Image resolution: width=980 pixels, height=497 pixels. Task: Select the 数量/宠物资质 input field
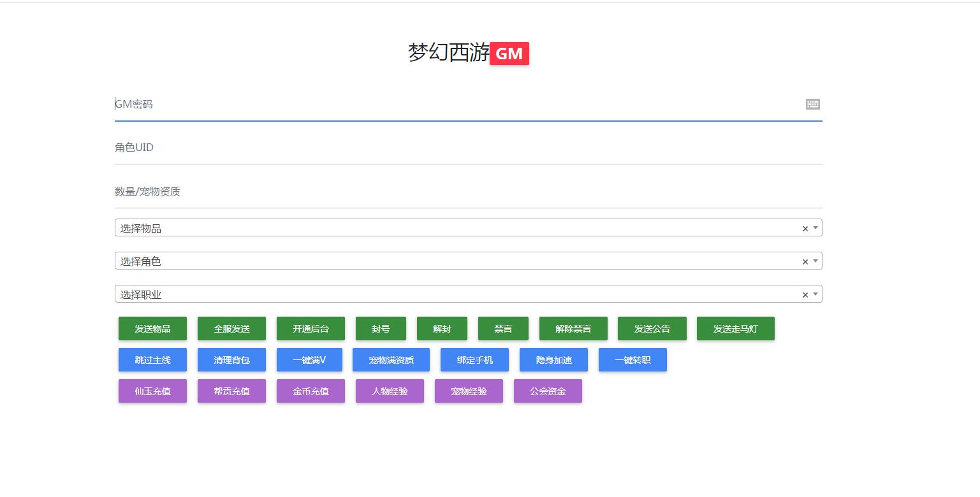[x=459, y=192]
